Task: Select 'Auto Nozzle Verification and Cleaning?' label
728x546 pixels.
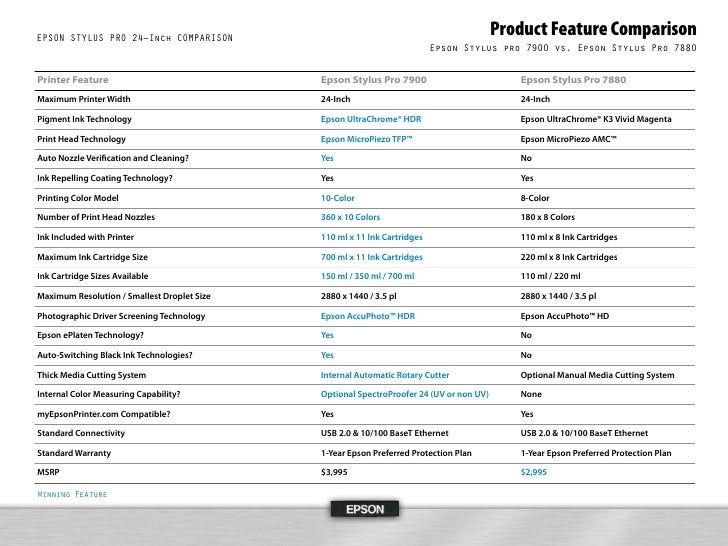Action: (113, 158)
